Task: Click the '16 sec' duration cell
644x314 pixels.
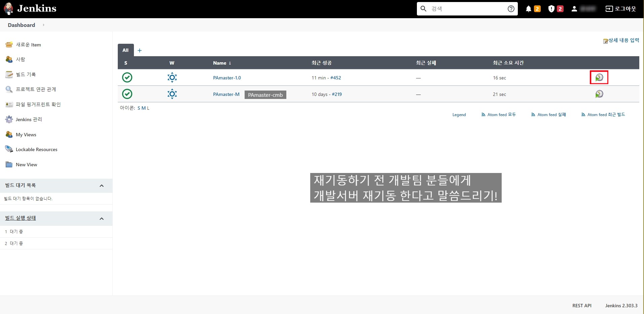Action: pos(499,78)
